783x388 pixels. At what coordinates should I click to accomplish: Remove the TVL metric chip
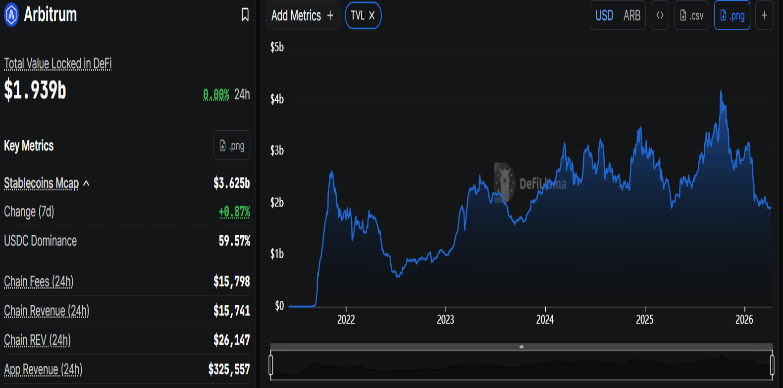pos(372,15)
